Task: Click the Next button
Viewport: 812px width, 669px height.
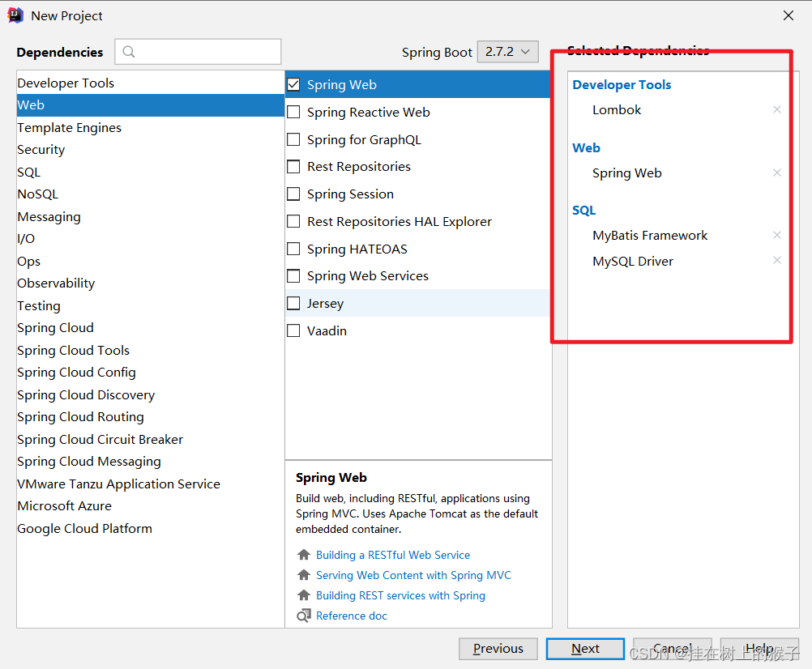Action: click(585, 648)
